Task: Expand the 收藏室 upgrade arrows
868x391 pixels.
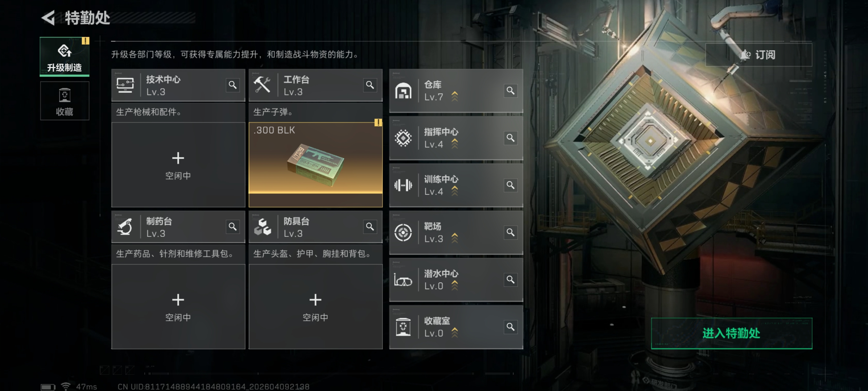Action: click(x=454, y=333)
